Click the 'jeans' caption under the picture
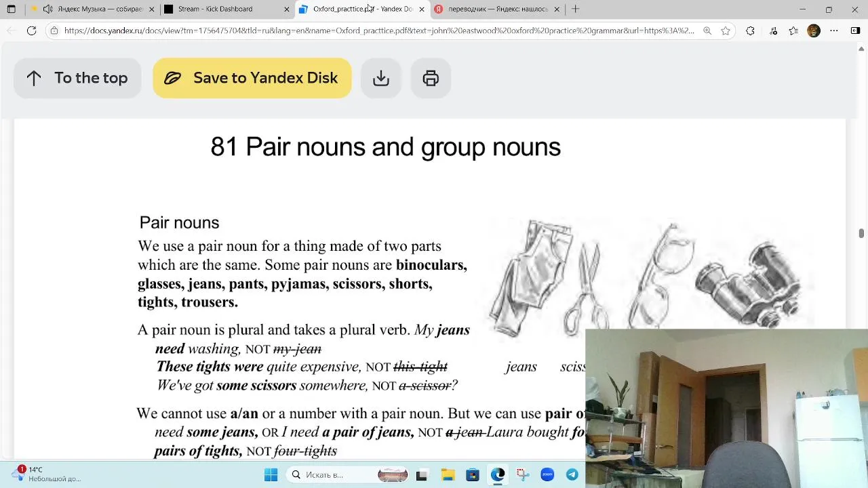 click(x=521, y=367)
